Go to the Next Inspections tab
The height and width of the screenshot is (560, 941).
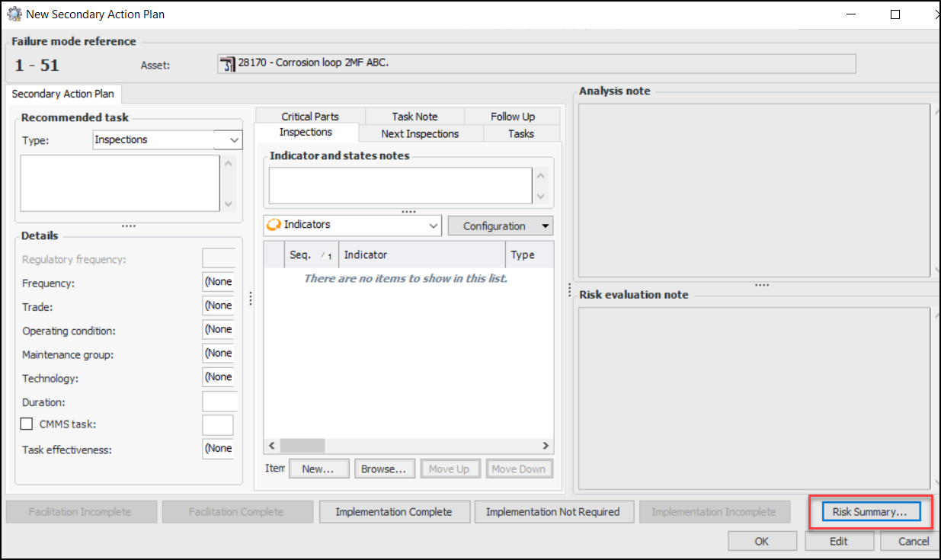point(420,133)
